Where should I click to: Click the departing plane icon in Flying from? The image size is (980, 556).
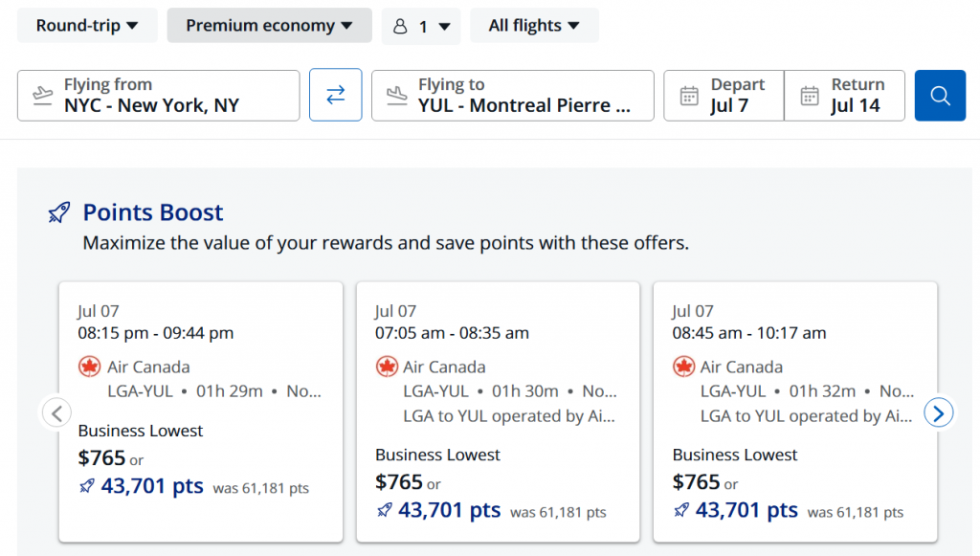pos(42,96)
